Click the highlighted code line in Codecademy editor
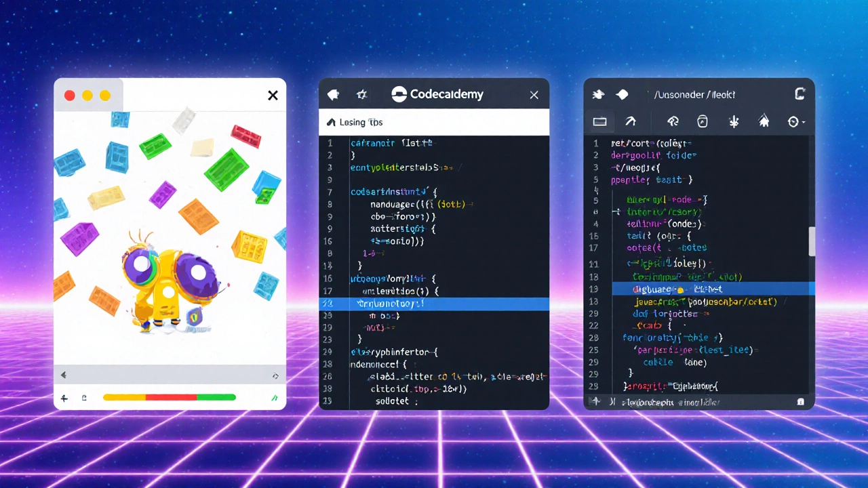Viewport: 868px width, 488px height. click(434, 304)
